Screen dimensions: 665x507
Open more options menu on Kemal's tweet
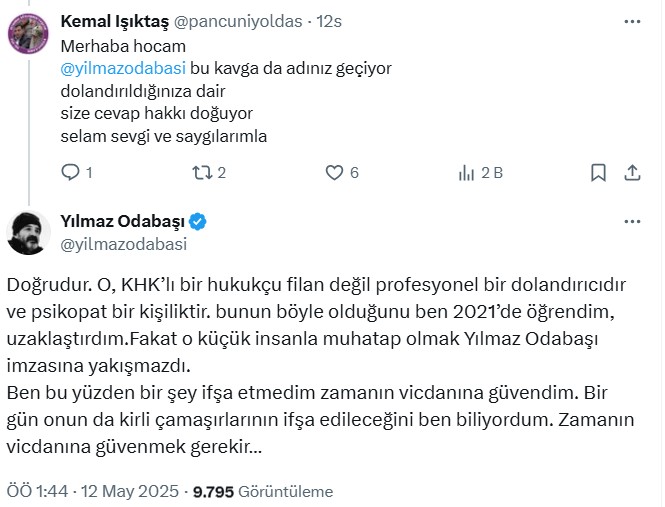[632, 21]
